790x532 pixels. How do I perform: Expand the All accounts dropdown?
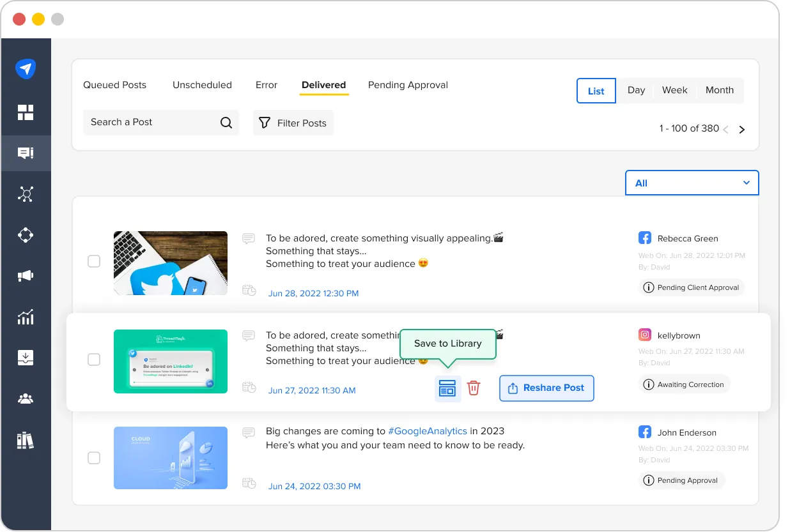click(x=692, y=183)
